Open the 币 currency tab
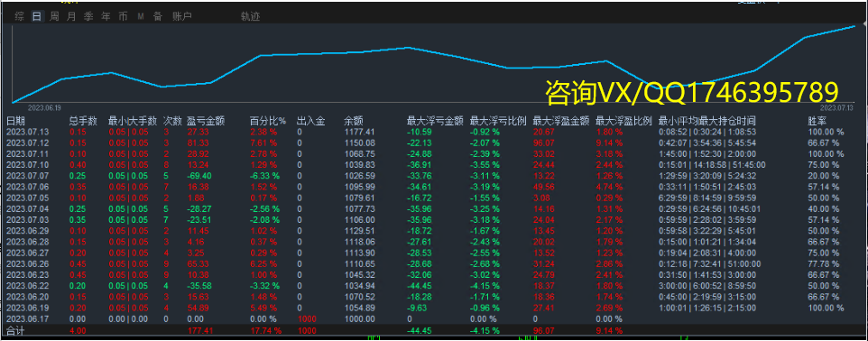 tap(123, 16)
